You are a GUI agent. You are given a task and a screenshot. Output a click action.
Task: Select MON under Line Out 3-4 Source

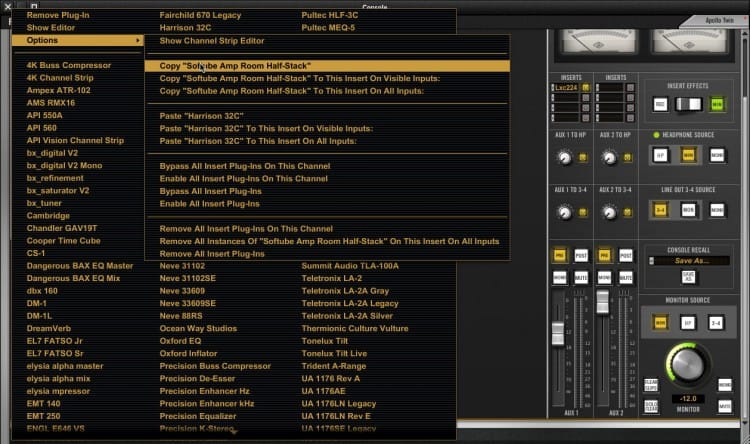click(x=688, y=210)
